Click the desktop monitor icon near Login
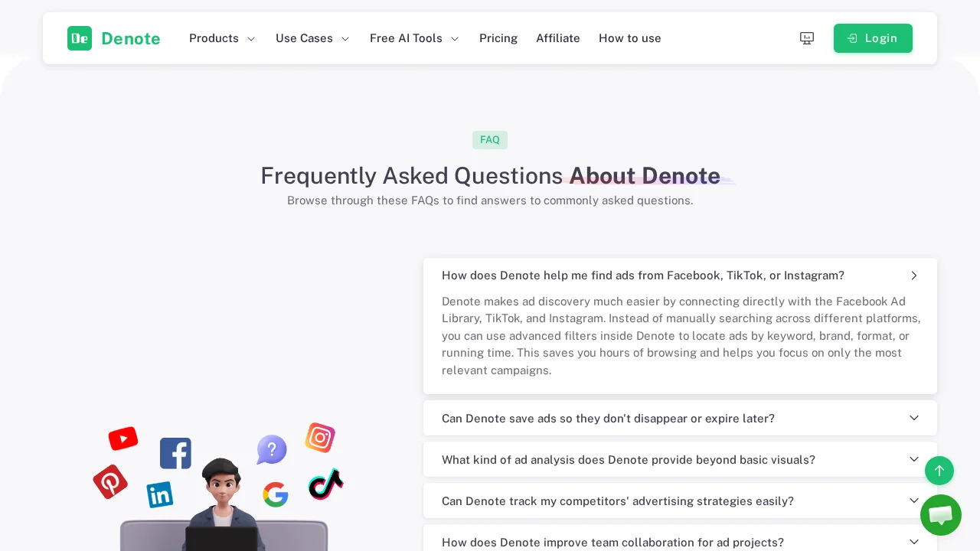Image resolution: width=980 pixels, height=551 pixels. (x=807, y=38)
